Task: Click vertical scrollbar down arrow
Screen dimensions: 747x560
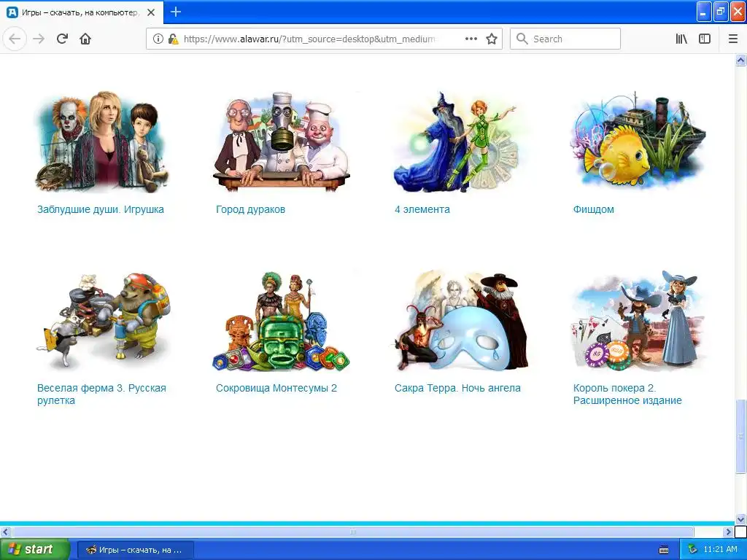Action: click(x=740, y=518)
